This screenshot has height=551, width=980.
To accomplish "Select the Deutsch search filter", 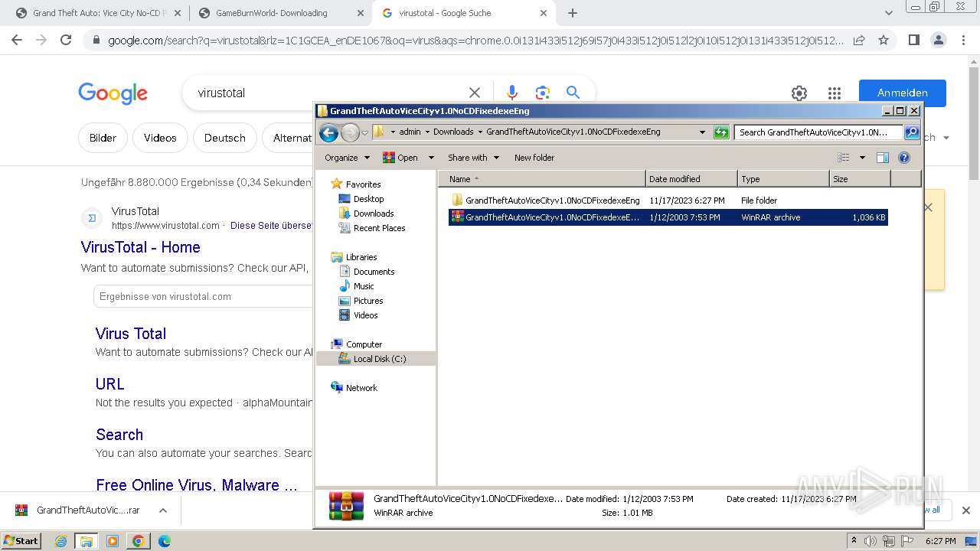I will pyautogui.click(x=225, y=138).
